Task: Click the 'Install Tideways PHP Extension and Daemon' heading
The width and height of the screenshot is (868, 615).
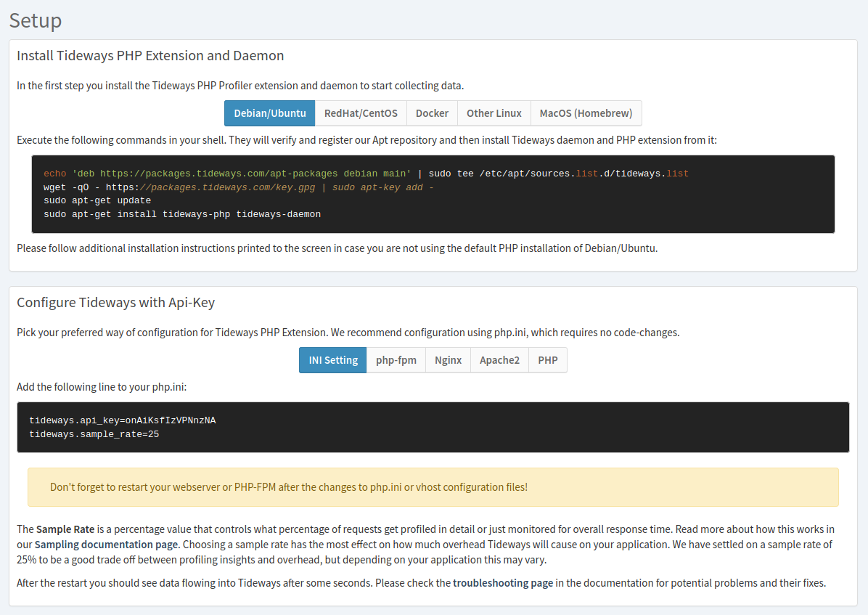Action: [x=150, y=55]
